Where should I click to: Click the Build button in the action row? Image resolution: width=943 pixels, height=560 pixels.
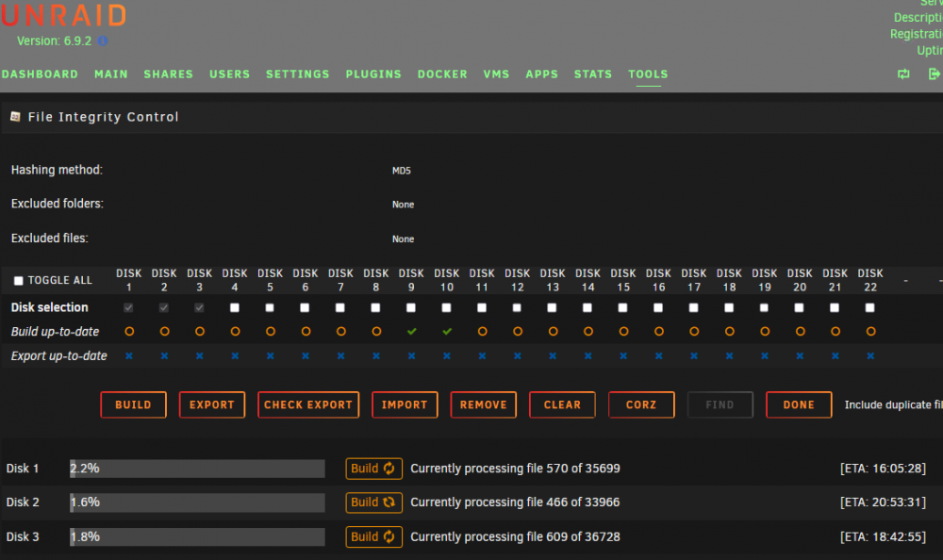(134, 404)
